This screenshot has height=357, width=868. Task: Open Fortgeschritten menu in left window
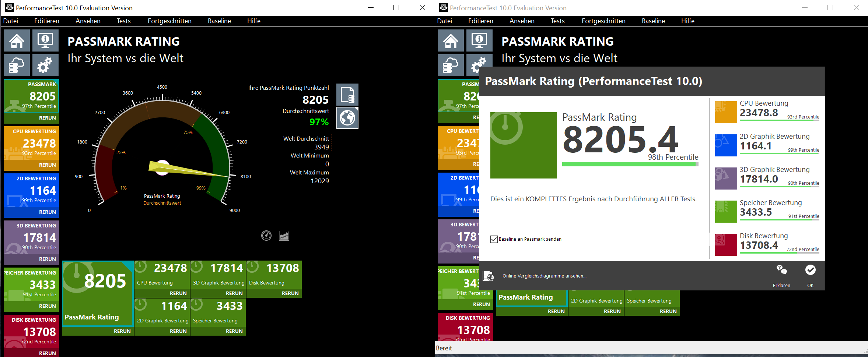169,21
